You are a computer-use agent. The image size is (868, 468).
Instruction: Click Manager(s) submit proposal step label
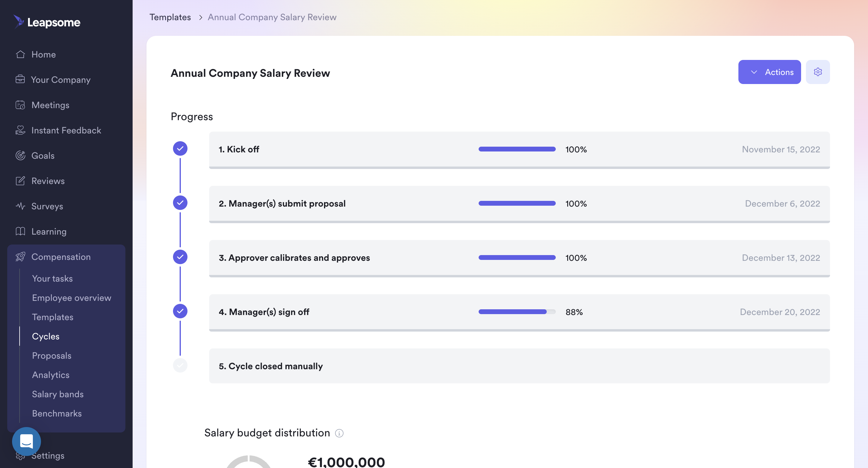point(282,203)
